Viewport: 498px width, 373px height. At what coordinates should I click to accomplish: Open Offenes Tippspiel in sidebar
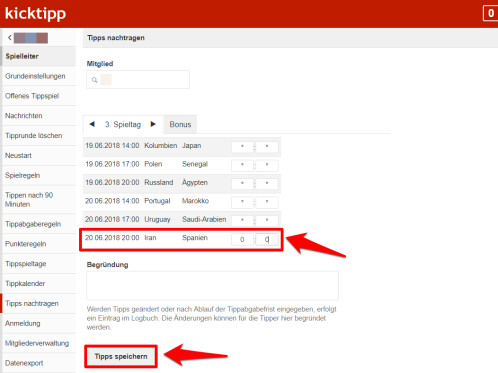38,96
